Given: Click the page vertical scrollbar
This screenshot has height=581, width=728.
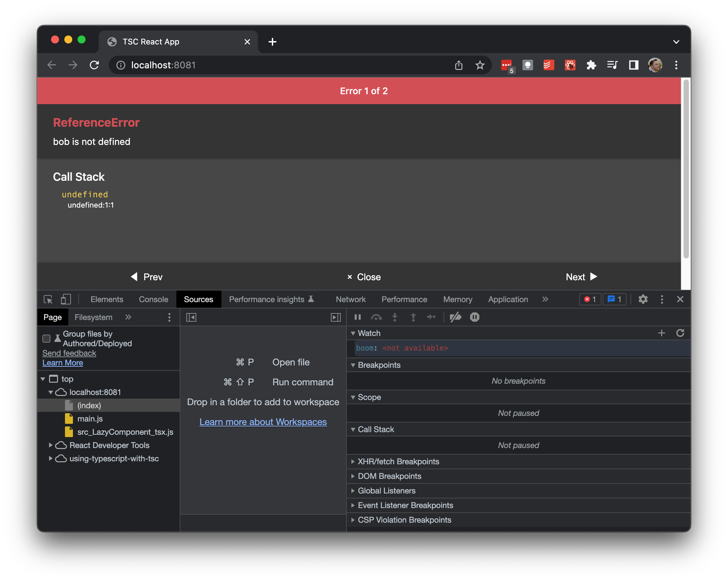Looking at the screenshot, I should point(686,169).
